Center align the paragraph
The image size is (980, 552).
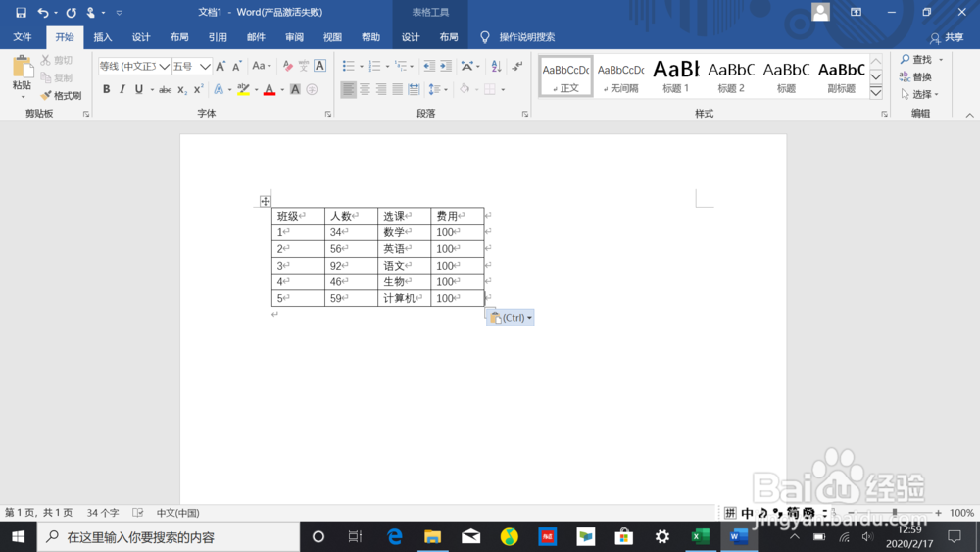(365, 89)
